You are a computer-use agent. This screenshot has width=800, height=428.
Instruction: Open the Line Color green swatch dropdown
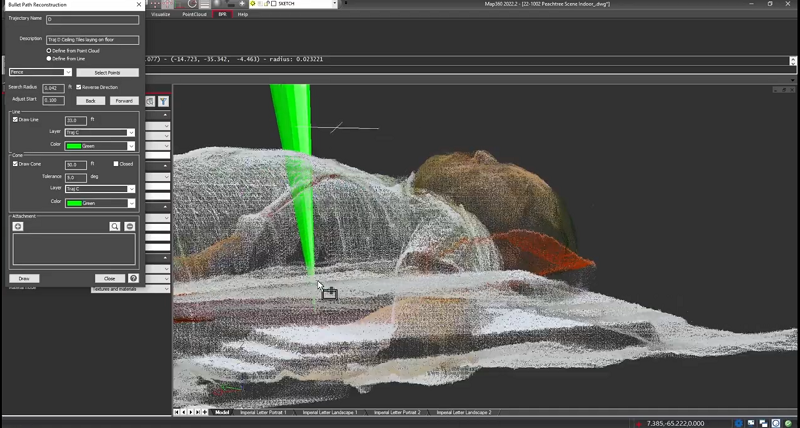coord(100,146)
